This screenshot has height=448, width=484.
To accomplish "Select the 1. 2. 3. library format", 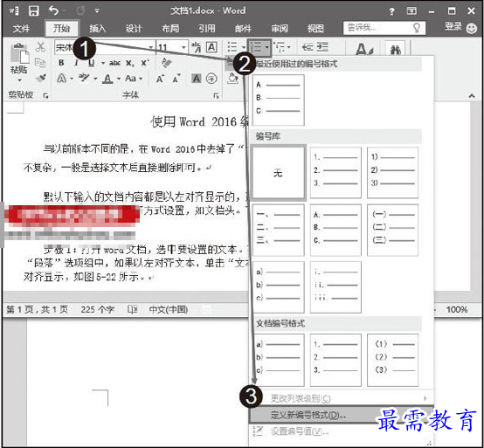I will click(x=335, y=172).
